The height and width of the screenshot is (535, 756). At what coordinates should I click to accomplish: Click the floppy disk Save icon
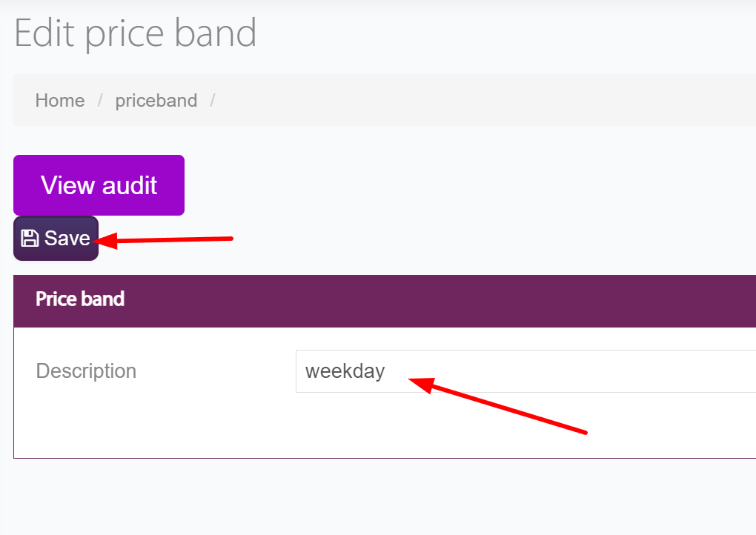30,238
